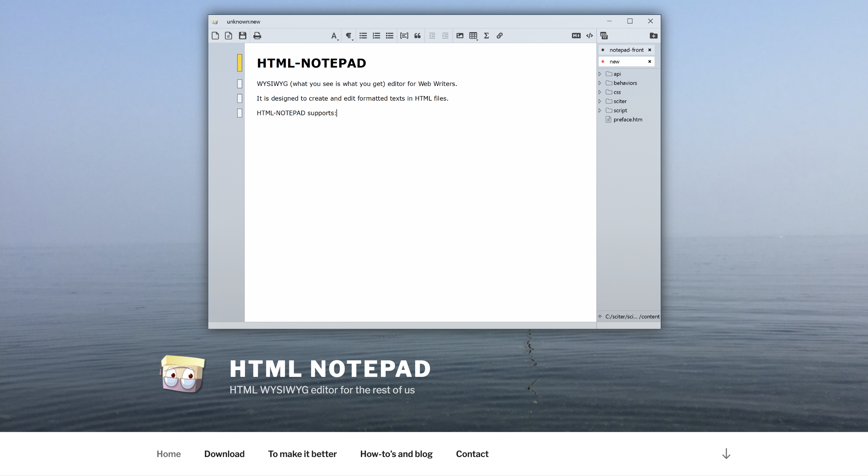Insert an image via toolbar
This screenshot has height=476, width=868.
click(460, 36)
